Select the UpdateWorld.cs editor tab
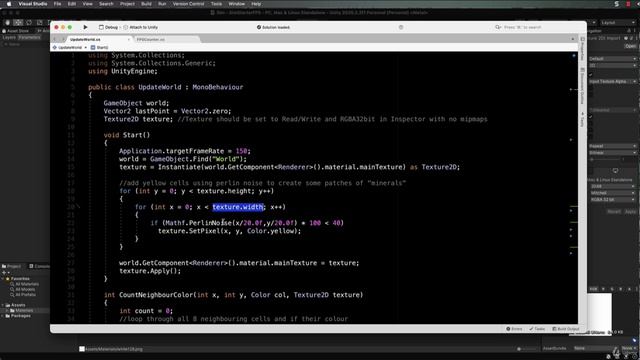Image resolution: width=640 pixels, height=360 pixels. coord(85,40)
